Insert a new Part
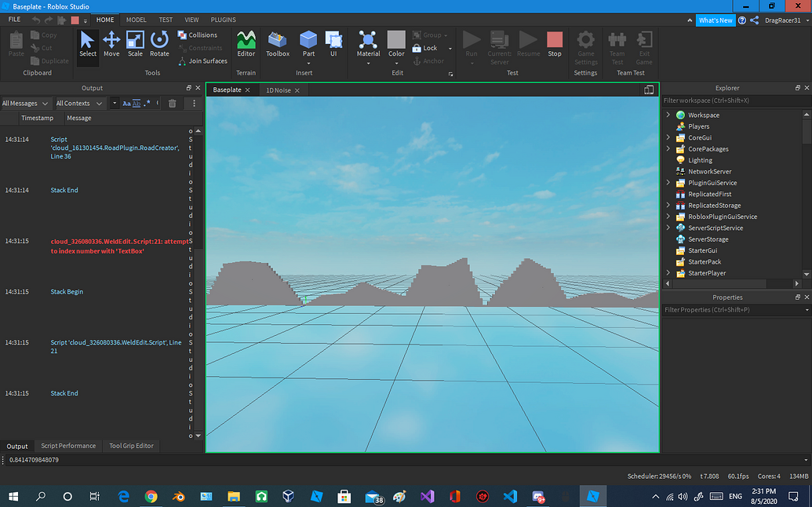 pos(308,45)
